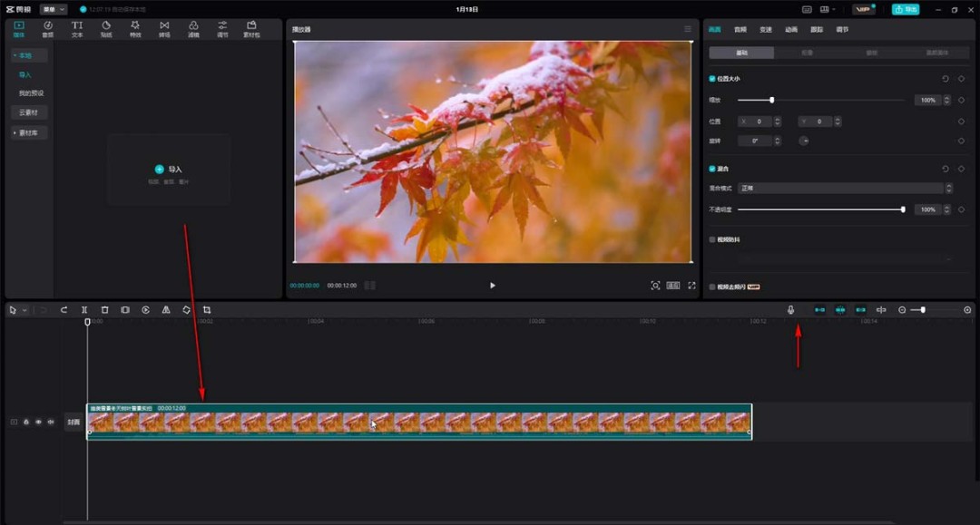Click the 不透明度 opacity slider handle
This screenshot has height=525, width=980.
[x=903, y=209]
